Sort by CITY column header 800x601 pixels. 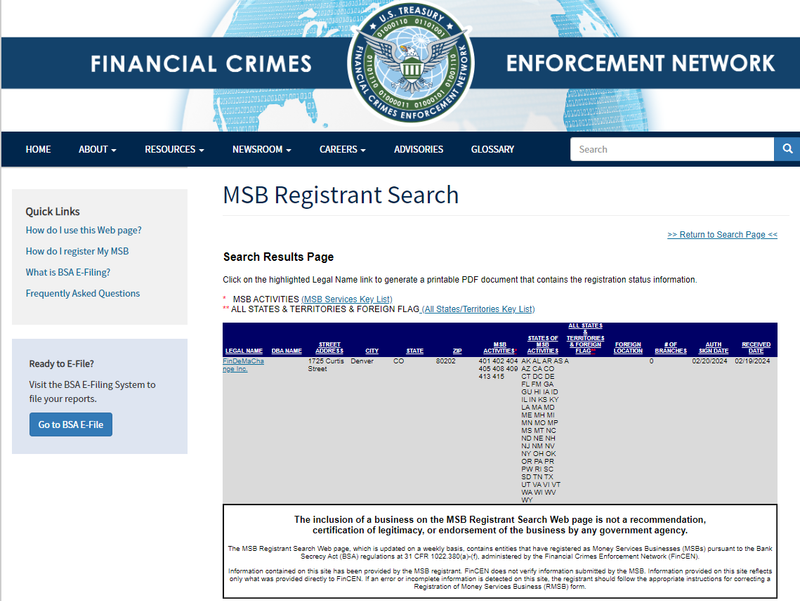click(x=372, y=351)
